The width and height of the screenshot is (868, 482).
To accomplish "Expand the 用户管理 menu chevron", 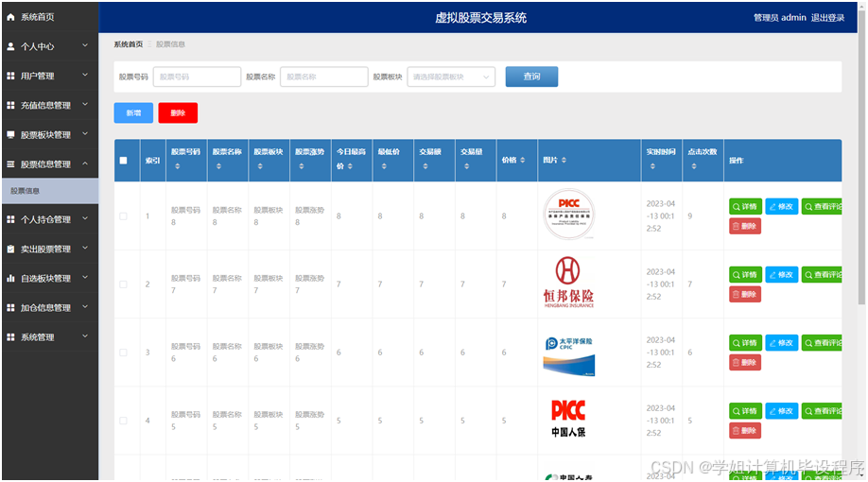I will [85, 75].
